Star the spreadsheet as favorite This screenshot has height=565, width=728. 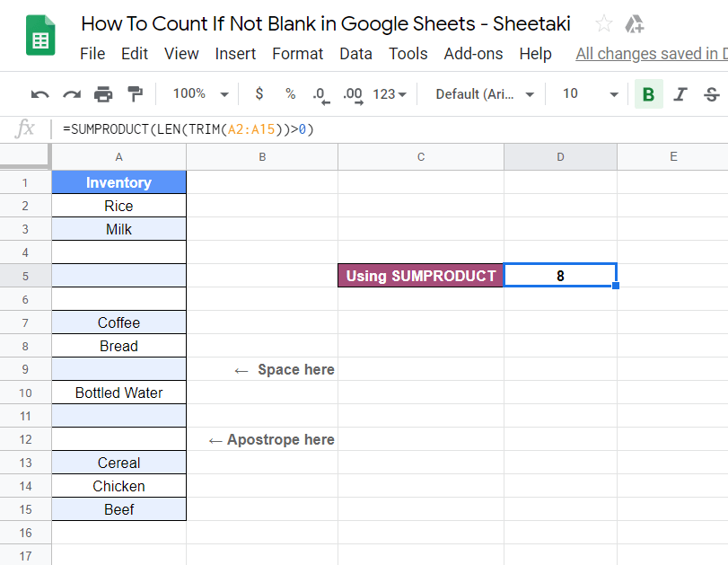[x=602, y=23]
